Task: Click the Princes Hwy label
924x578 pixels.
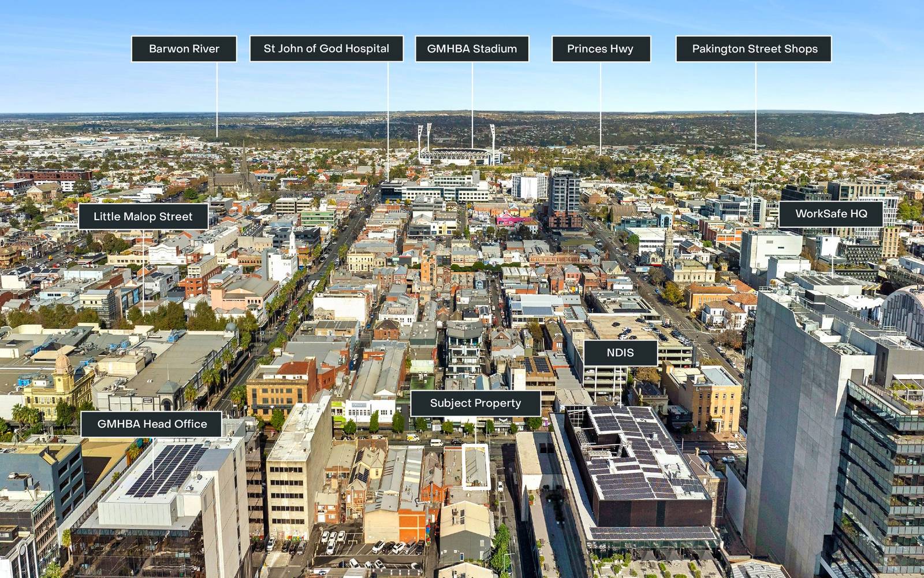Action: tap(601, 49)
